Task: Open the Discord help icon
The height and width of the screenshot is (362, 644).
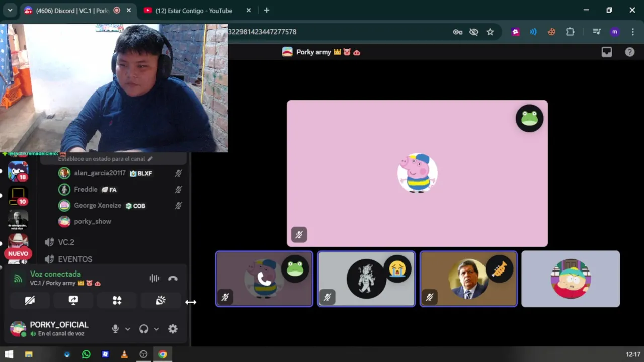Action: (630, 52)
